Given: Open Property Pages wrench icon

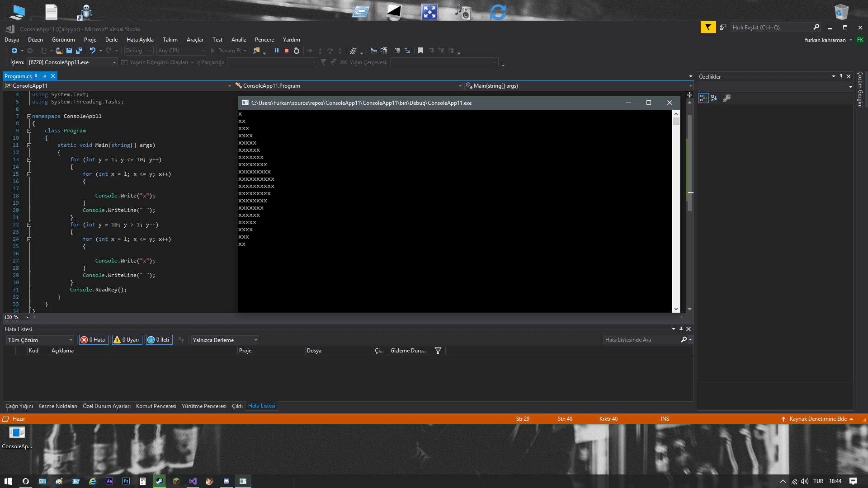Looking at the screenshot, I should (727, 98).
